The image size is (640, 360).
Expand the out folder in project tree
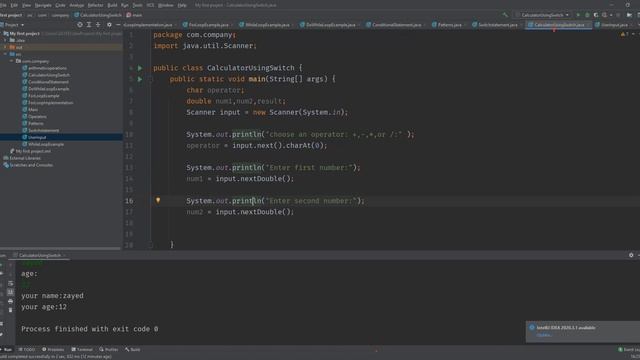(5, 47)
